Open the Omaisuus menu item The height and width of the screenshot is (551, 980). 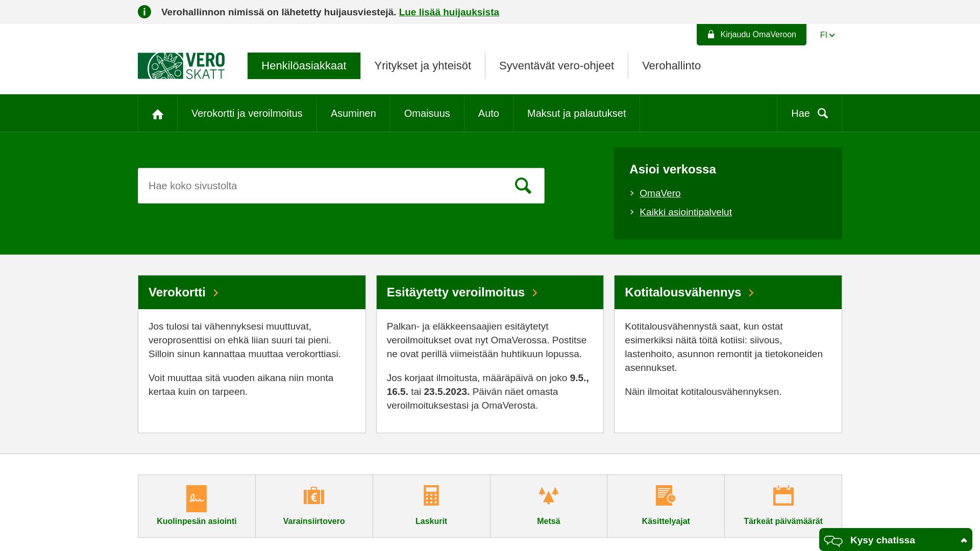[x=427, y=113]
